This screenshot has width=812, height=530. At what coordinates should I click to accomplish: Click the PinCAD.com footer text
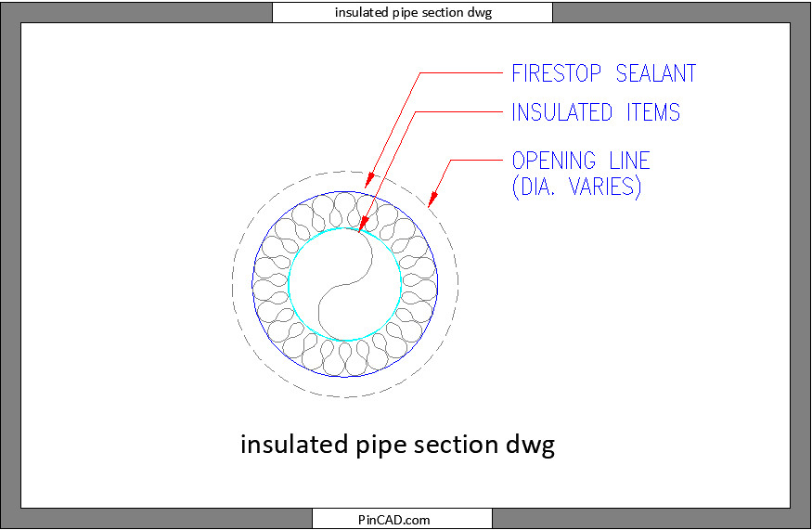(393, 520)
